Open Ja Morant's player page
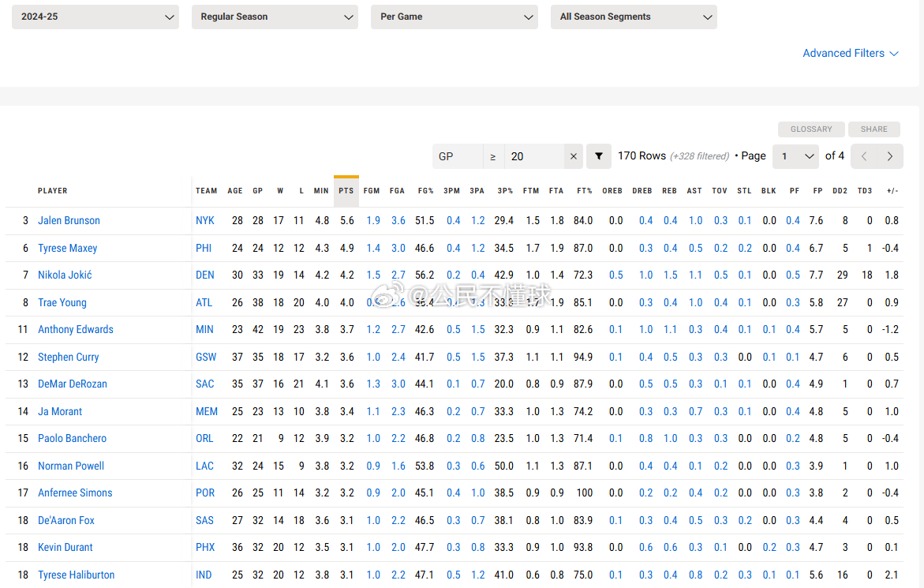 pos(59,411)
